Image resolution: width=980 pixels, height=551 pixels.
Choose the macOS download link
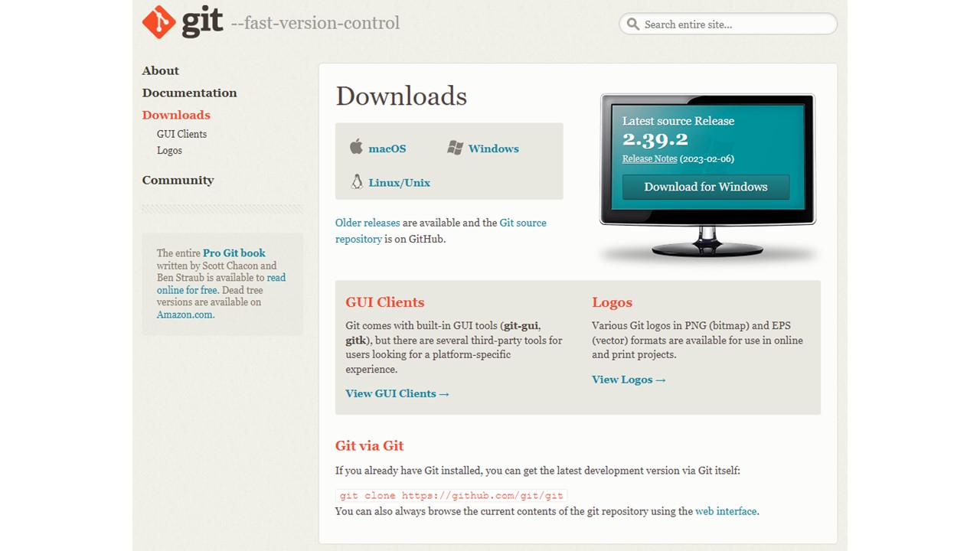[x=387, y=148]
